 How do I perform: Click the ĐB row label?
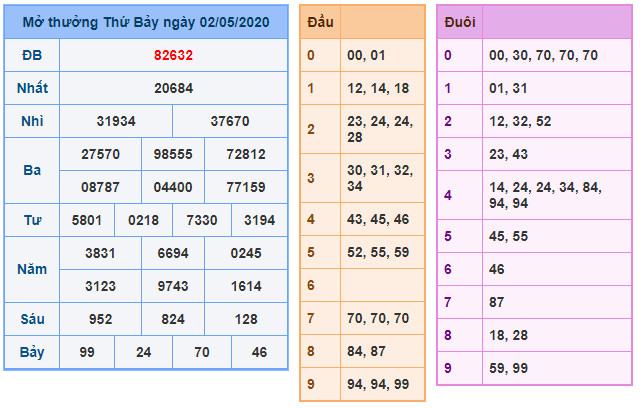pyautogui.click(x=32, y=55)
